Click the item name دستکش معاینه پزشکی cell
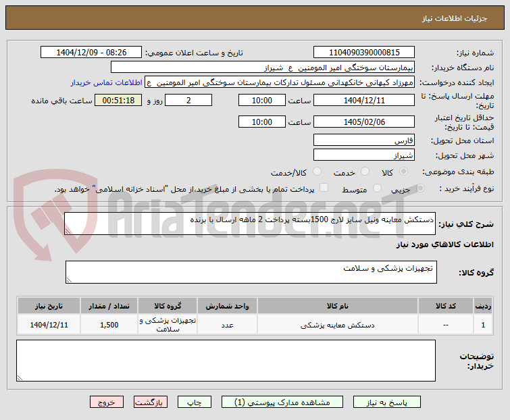 [x=338, y=325]
